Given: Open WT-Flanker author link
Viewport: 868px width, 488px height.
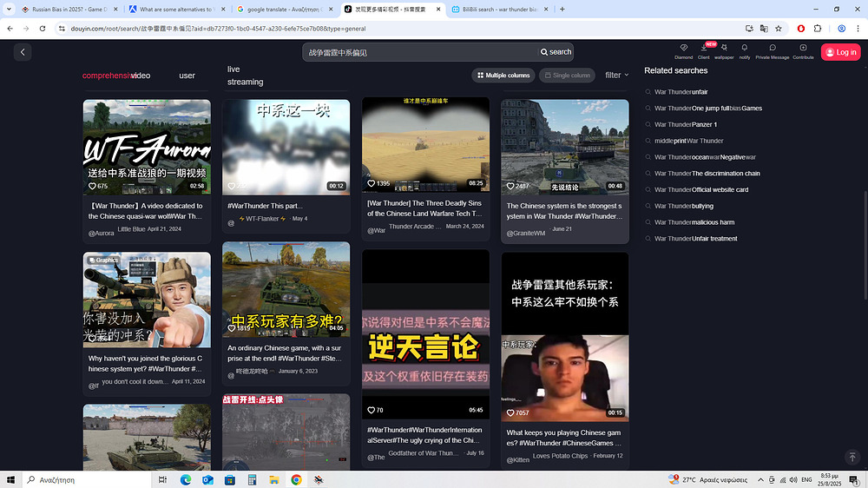Looking at the screenshot, I should 263,219.
